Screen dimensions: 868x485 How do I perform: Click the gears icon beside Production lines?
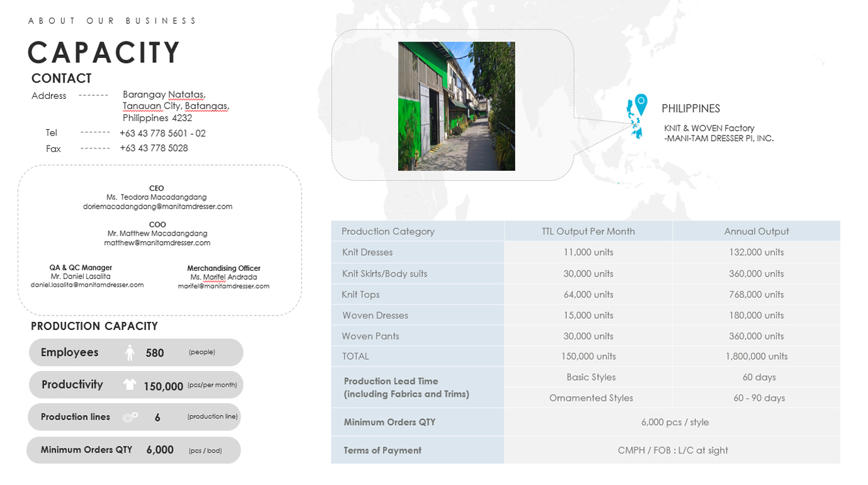[130, 417]
